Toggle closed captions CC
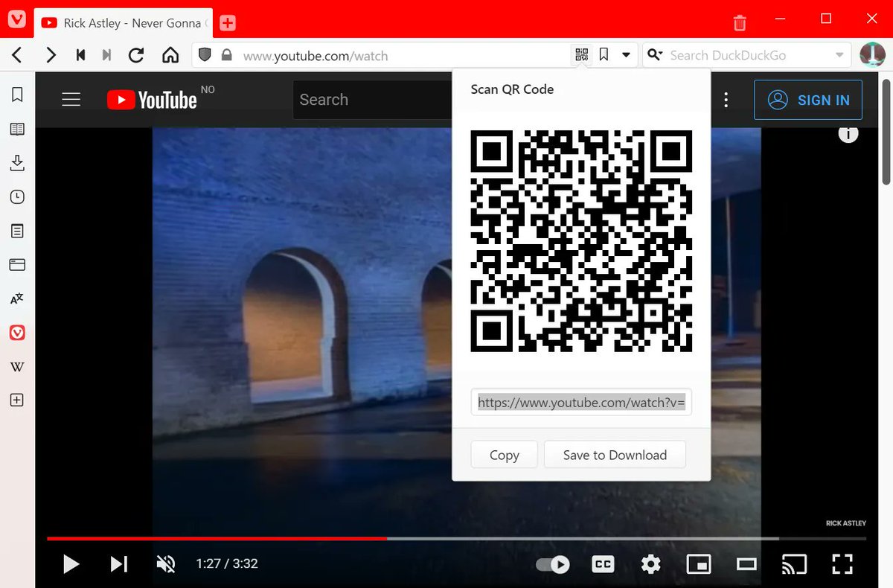The image size is (893, 588). (x=603, y=564)
